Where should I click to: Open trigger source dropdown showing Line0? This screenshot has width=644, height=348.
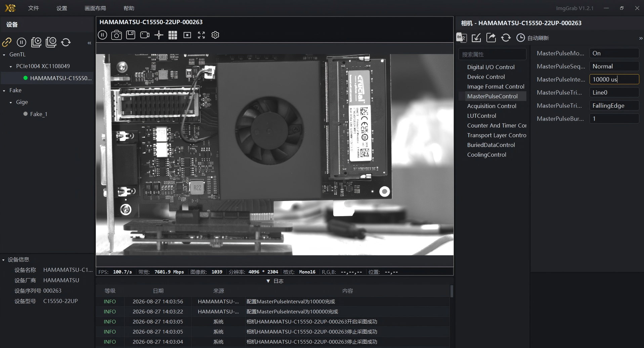click(614, 93)
